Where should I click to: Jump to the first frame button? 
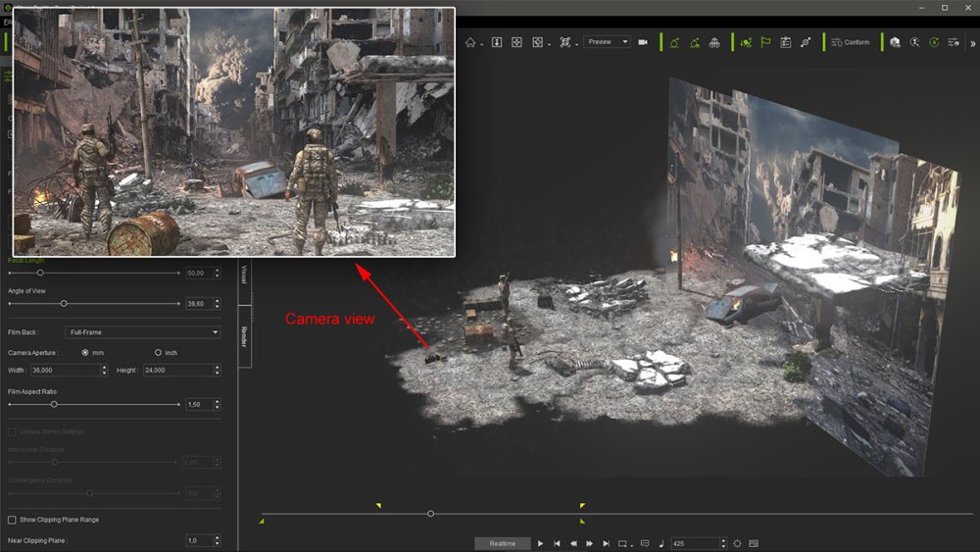[x=557, y=543]
